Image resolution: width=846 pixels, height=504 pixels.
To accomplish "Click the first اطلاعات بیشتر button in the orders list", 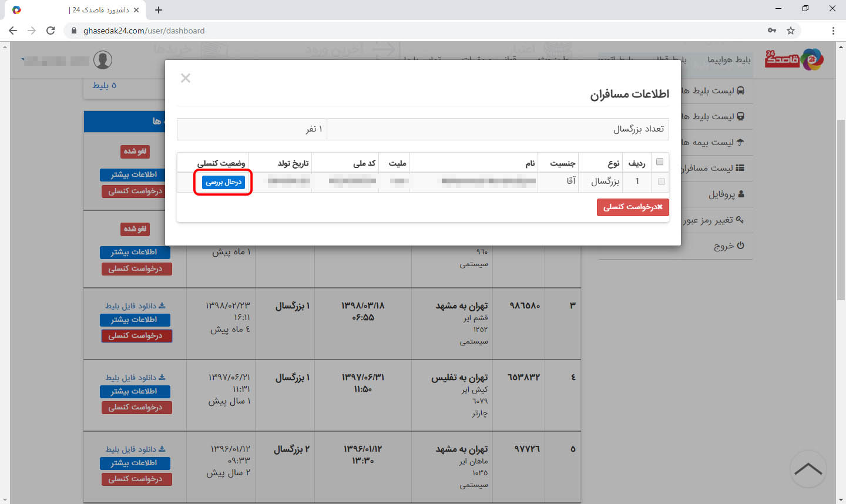I will 135,174.
